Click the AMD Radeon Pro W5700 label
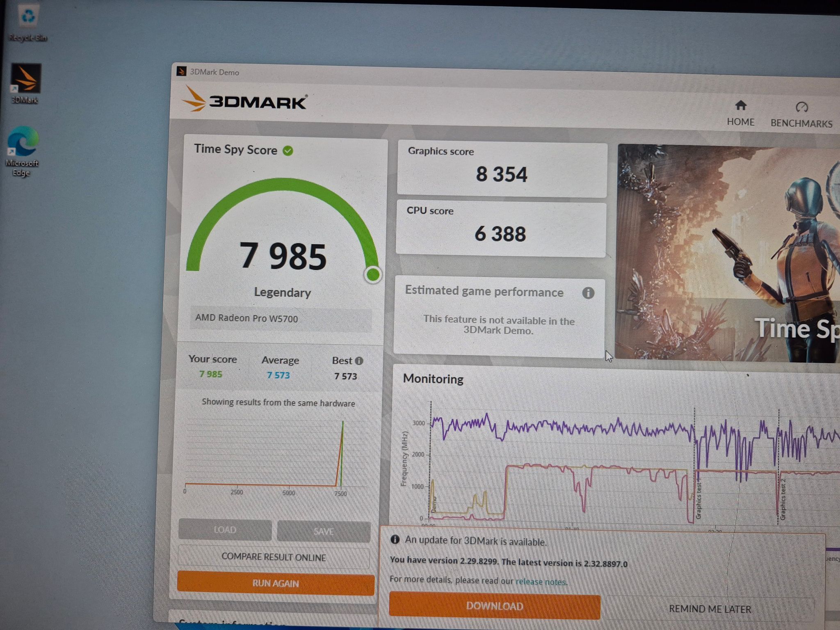 (x=247, y=318)
